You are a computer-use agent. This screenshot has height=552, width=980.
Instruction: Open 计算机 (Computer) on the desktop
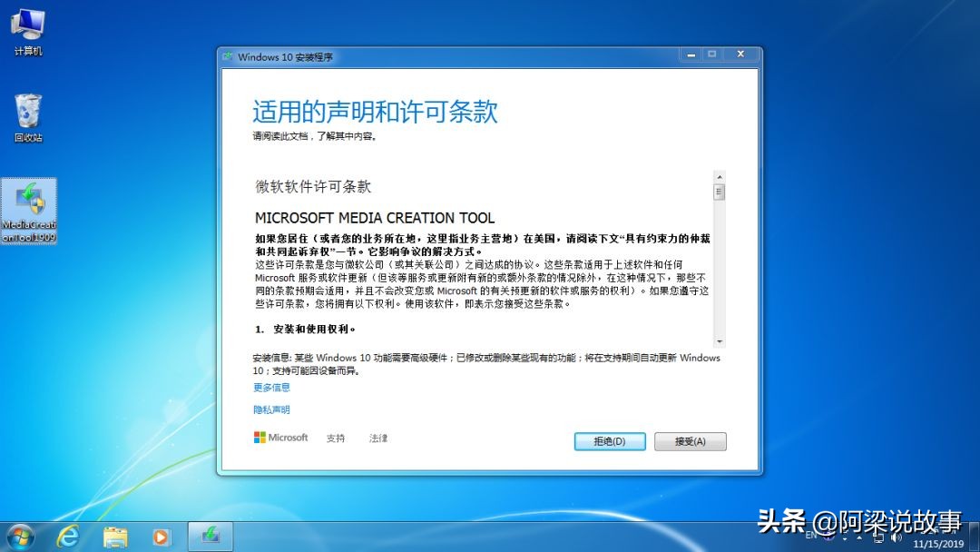click(28, 27)
